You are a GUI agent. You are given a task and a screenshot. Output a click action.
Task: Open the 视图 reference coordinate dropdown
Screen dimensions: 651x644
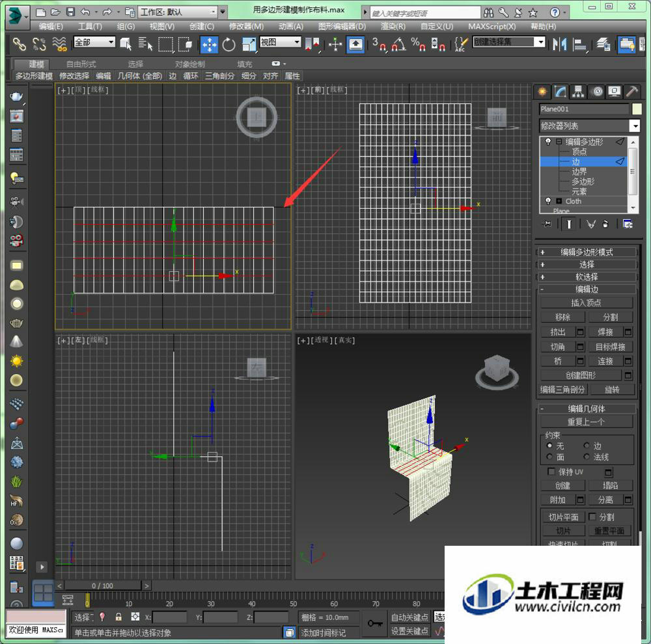click(x=280, y=42)
